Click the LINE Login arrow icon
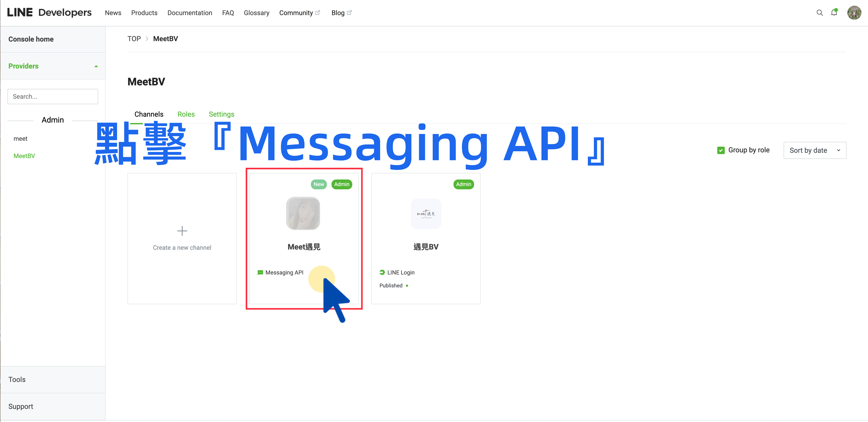The height and width of the screenshot is (422, 868). pos(382,272)
